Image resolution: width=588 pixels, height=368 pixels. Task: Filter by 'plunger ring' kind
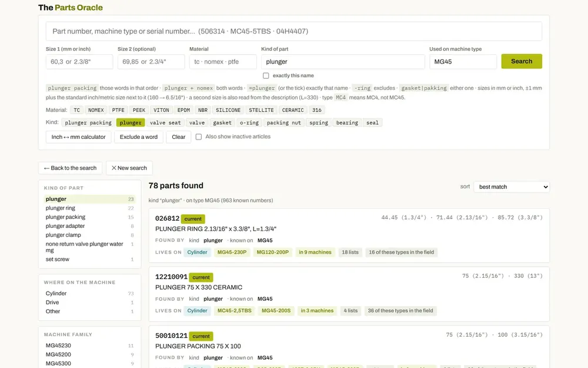pyautogui.click(x=89, y=208)
